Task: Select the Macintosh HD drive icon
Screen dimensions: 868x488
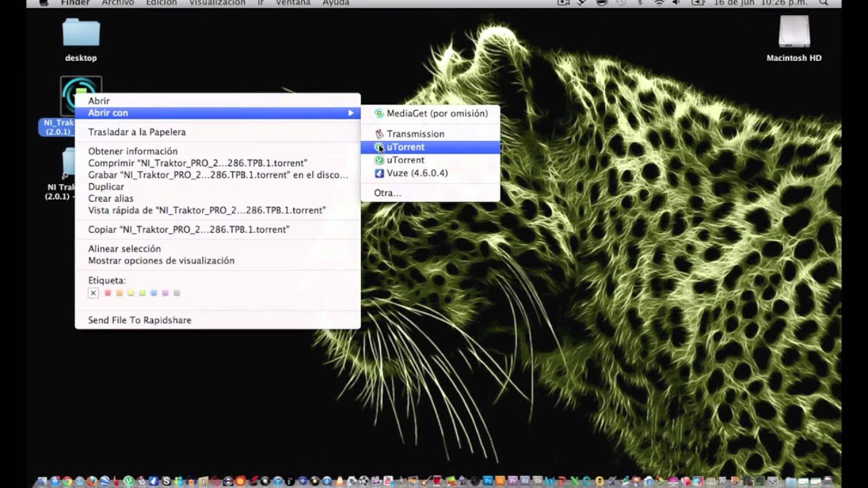Action: pos(794,32)
